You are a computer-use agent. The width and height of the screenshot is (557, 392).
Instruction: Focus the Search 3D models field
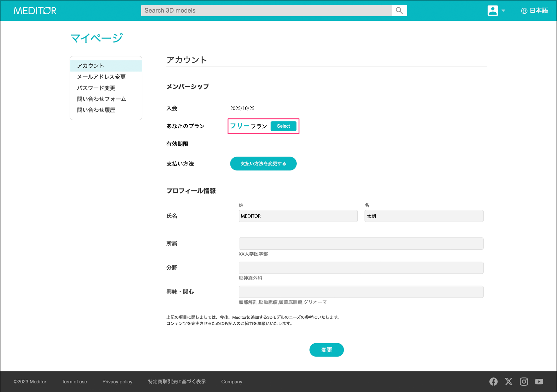(266, 11)
